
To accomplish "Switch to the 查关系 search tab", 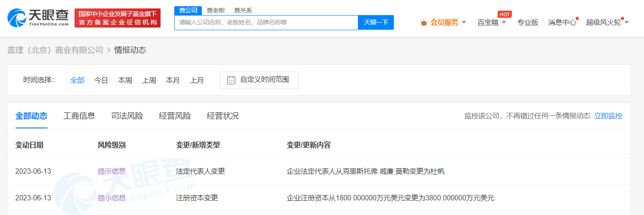I will [243, 10].
